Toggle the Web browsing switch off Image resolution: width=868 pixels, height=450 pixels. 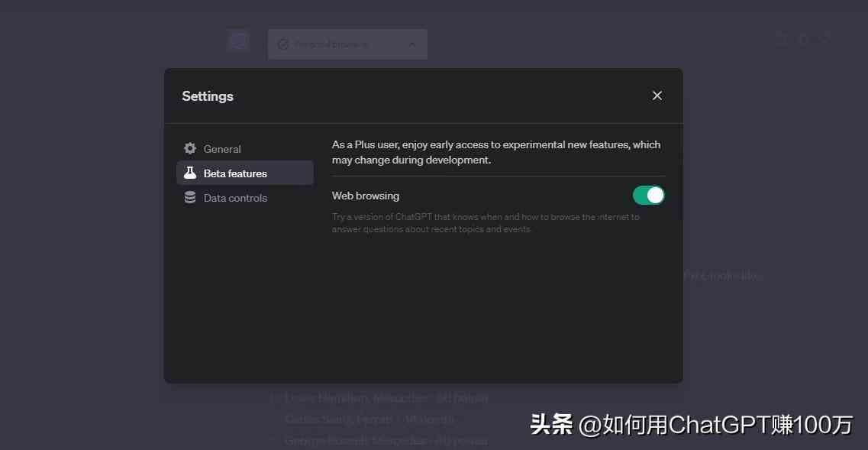tap(648, 195)
